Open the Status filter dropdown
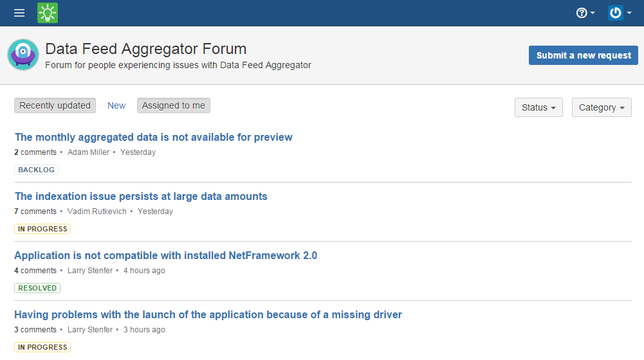644x360 pixels. pos(538,107)
